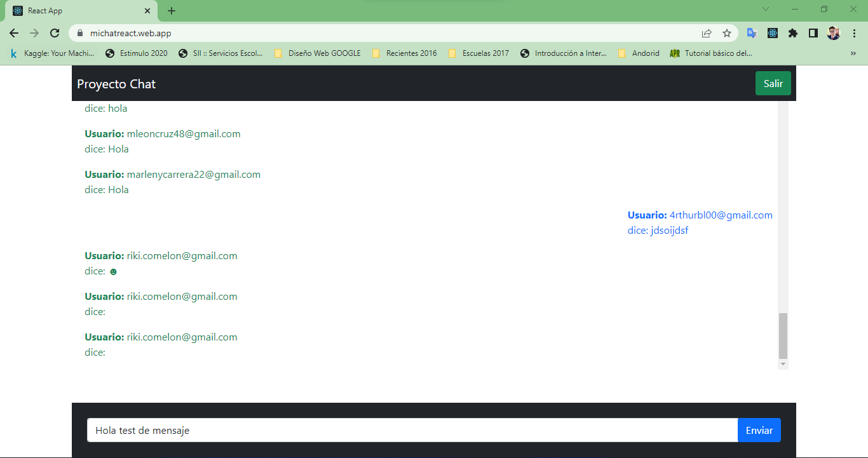Screen dimensions: 868x458
Task: Close the React App tab
Action: pyautogui.click(x=147, y=11)
